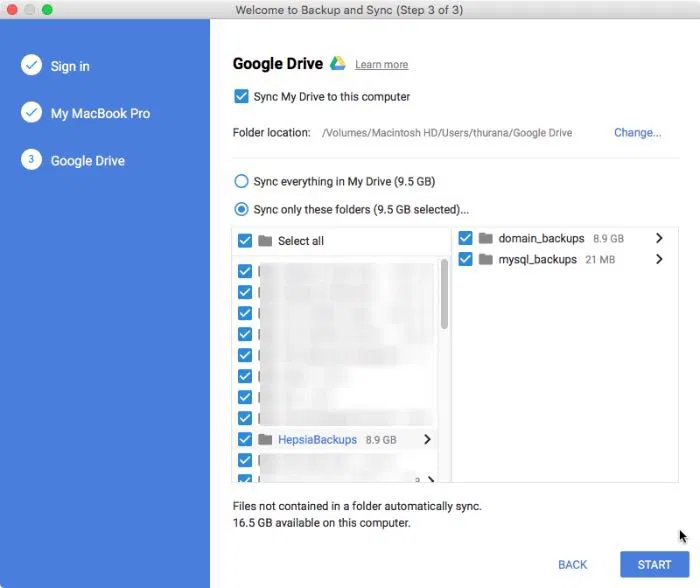The image size is (700, 588).
Task: Uncheck Sync My Drive to this computer
Action: coord(241,97)
